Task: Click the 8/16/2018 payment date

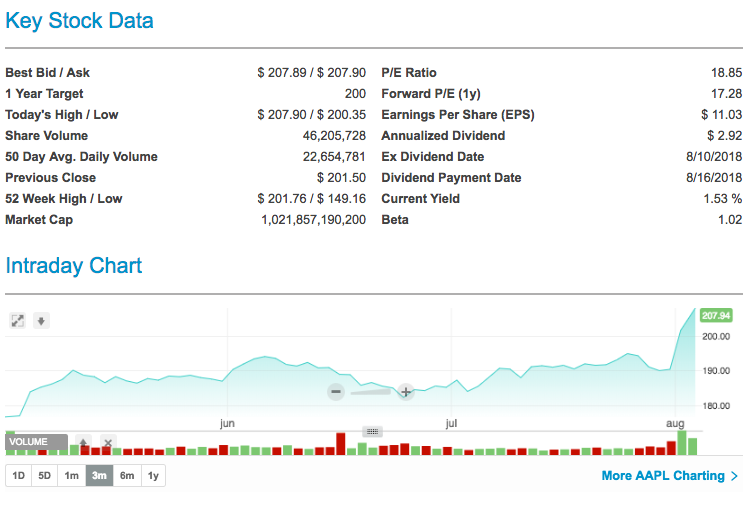Action: 714,178
